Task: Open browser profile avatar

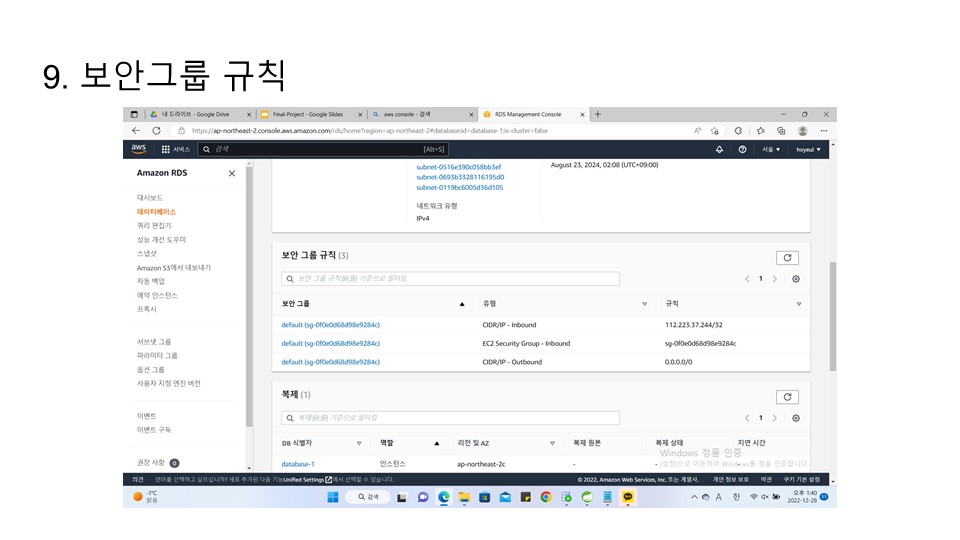Action: [x=803, y=130]
